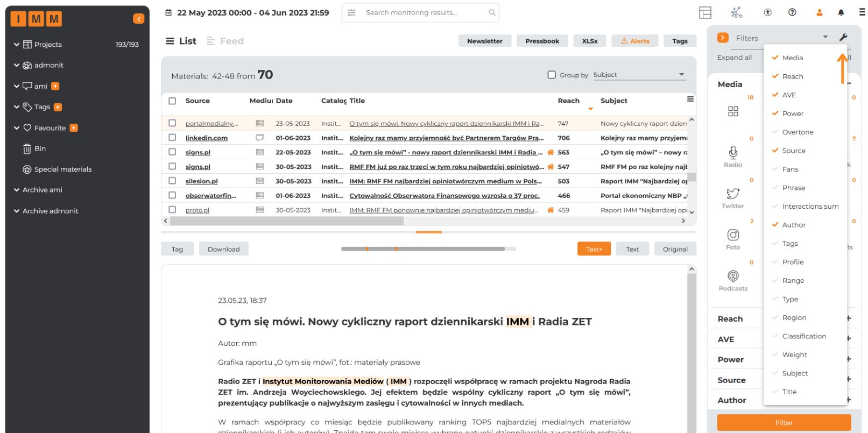
Task: Expand the admonit tree node
Action: [17, 65]
